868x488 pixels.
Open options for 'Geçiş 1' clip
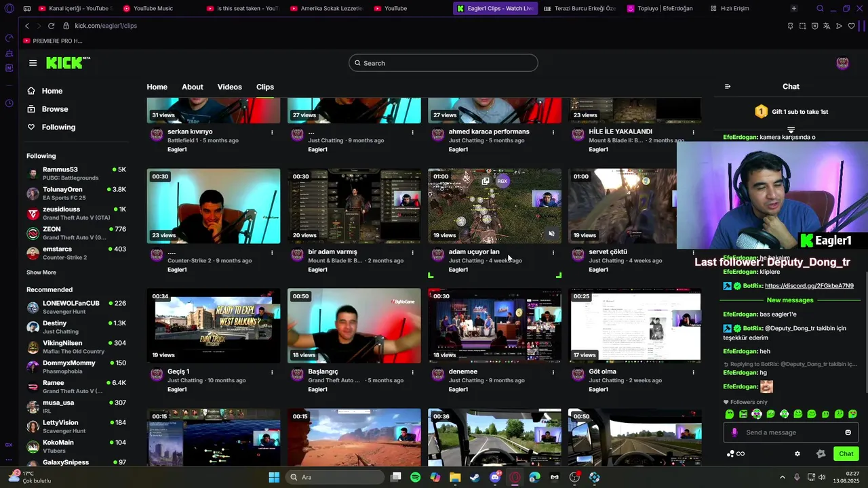272,372
